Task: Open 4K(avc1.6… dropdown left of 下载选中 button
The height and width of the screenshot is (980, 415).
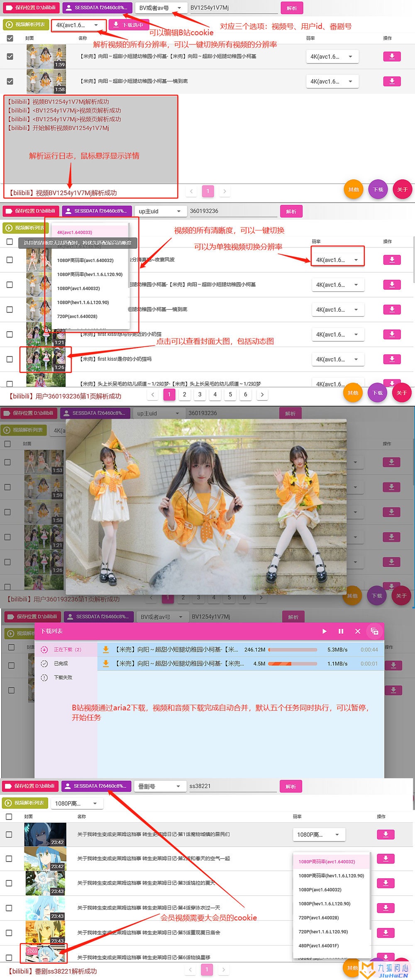Action: point(78,25)
